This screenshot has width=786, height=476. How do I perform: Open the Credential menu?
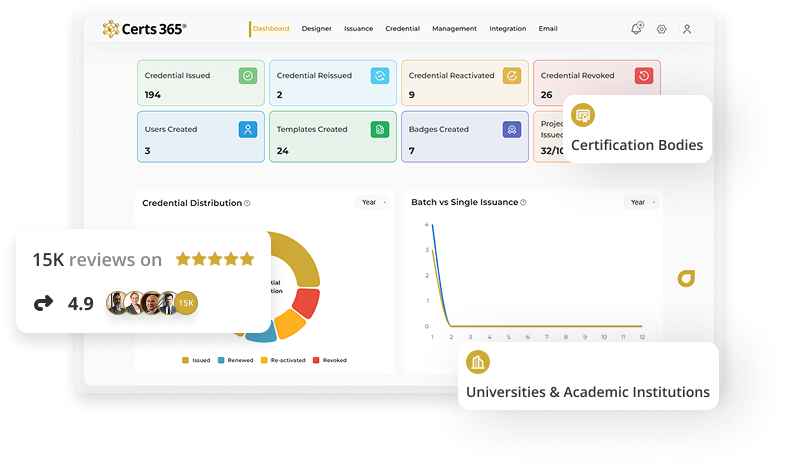pos(403,29)
